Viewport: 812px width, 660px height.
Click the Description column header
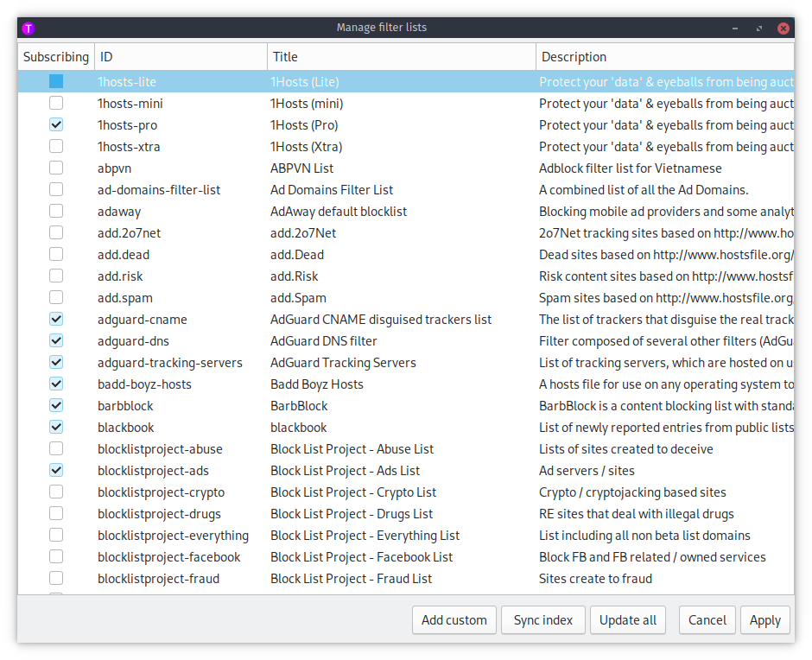click(x=663, y=57)
